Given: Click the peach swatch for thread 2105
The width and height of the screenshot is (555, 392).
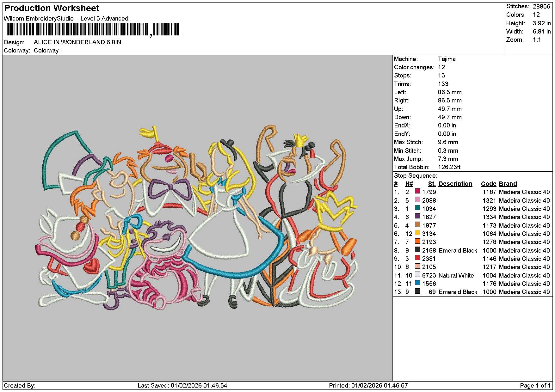Looking at the screenshot, I should [x=417, y=266].
